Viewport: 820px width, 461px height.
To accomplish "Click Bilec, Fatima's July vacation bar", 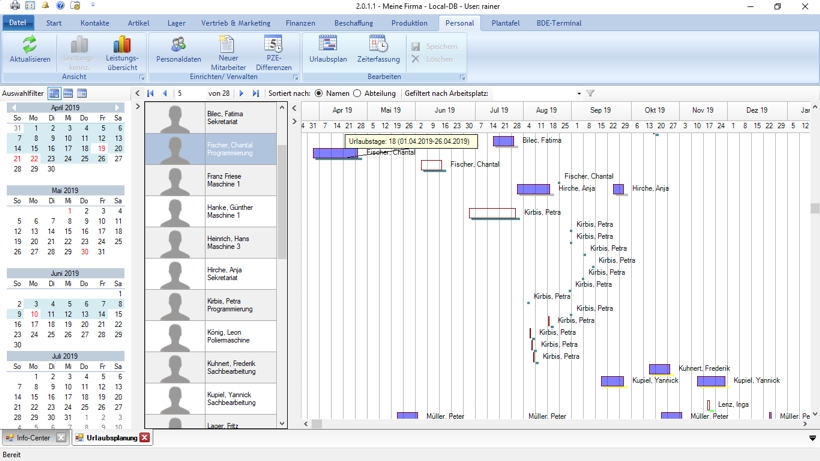I will (503, 141).
